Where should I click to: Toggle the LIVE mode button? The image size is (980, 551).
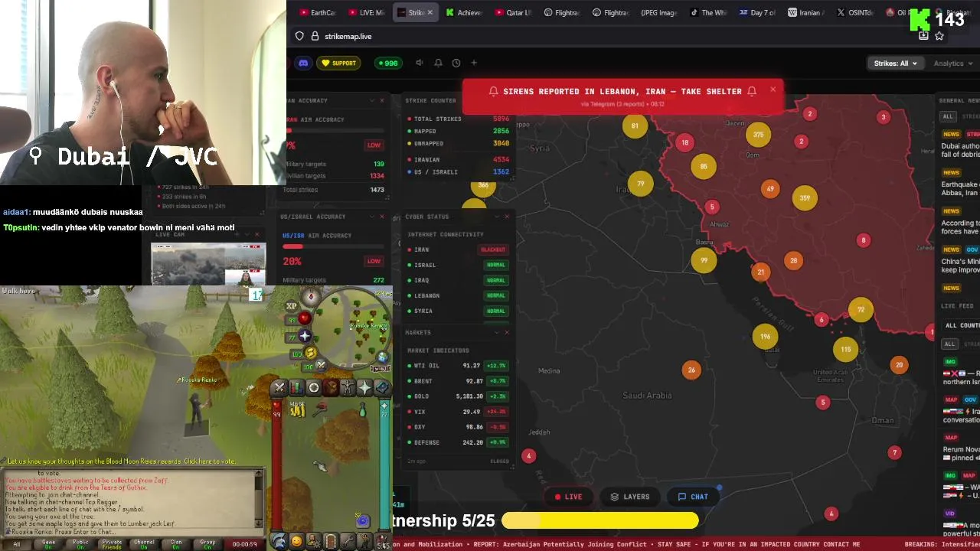[569, 497]
